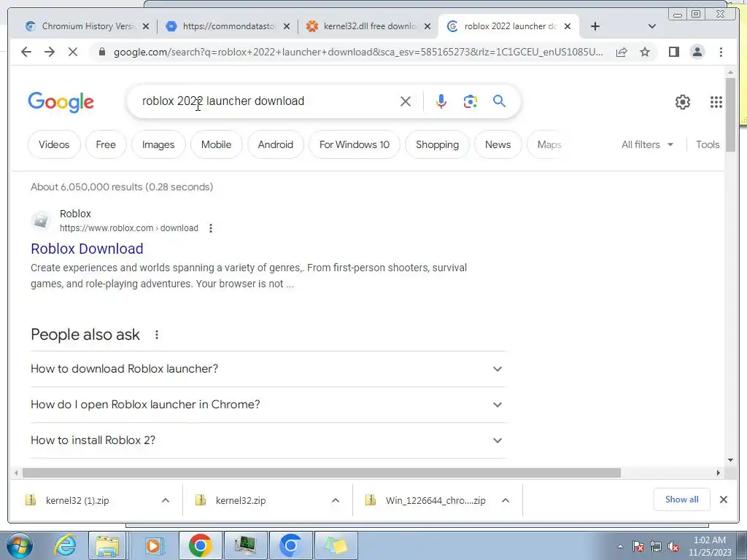The image size is (747, 560).
Task: Close the commondatastorage tab
Action: (286, 26)
